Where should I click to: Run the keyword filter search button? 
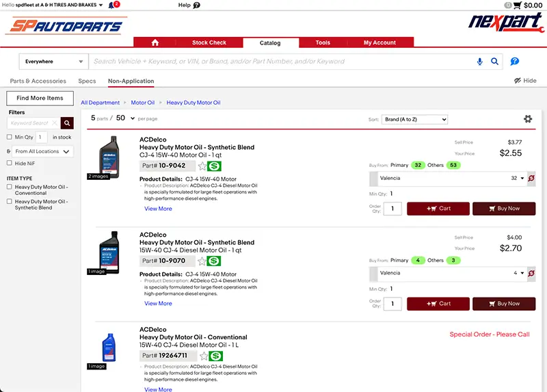67,123
